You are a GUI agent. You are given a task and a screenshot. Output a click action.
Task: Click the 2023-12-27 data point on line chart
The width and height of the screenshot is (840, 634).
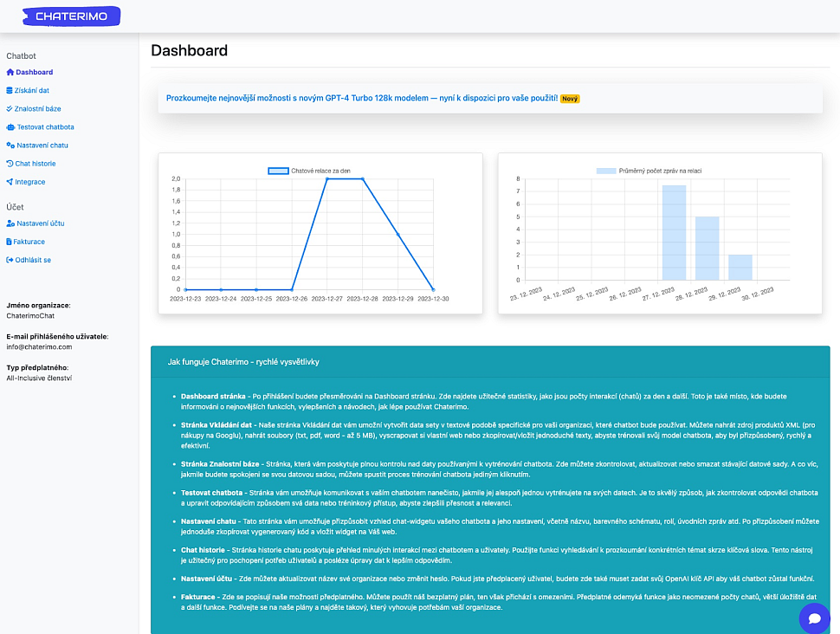327,179
